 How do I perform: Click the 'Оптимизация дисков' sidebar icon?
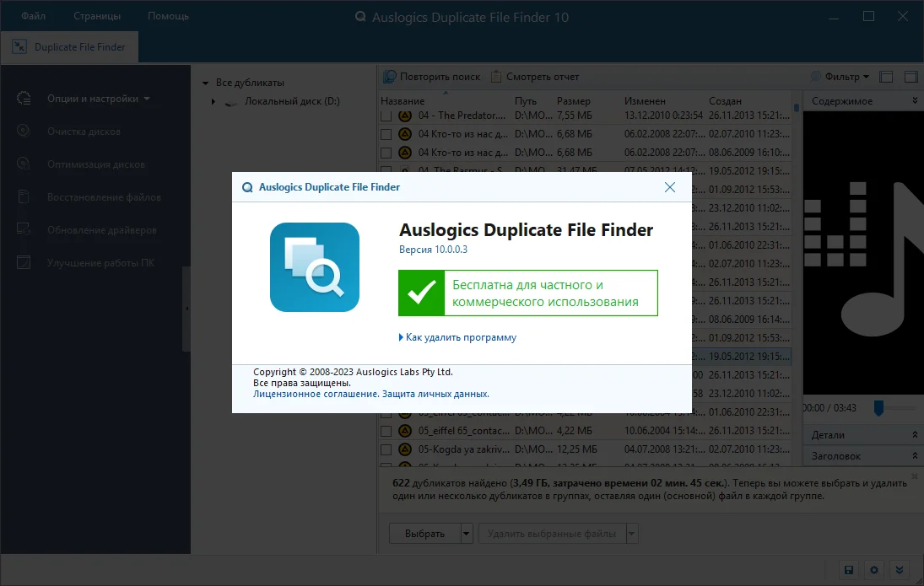pyautogui.click(x=24, y=164)
